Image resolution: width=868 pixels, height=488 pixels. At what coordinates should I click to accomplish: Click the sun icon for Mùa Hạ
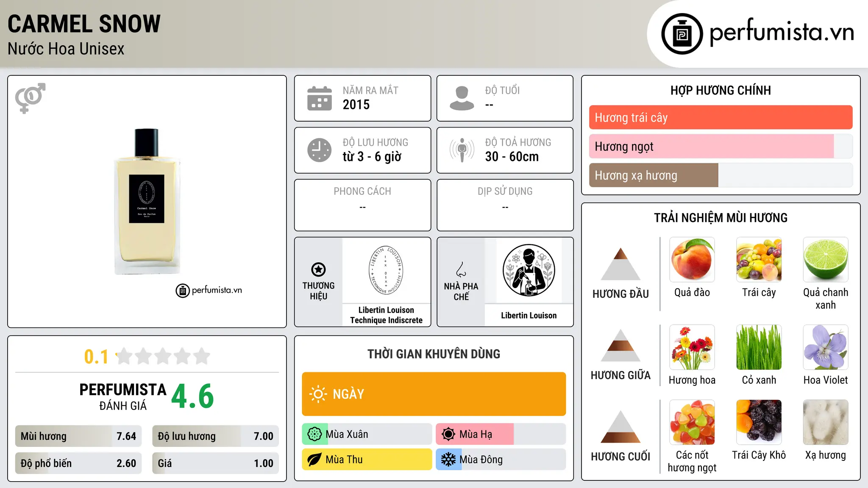(x=448, y=434)
